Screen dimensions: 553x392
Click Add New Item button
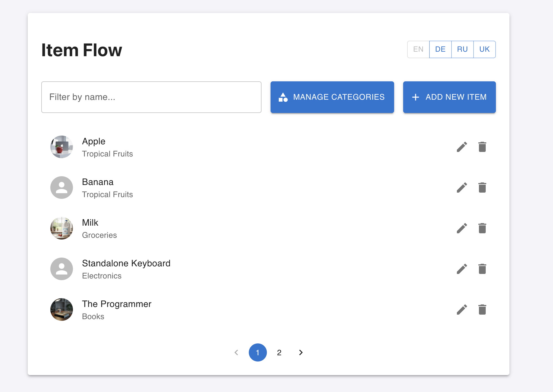point(449,97)
